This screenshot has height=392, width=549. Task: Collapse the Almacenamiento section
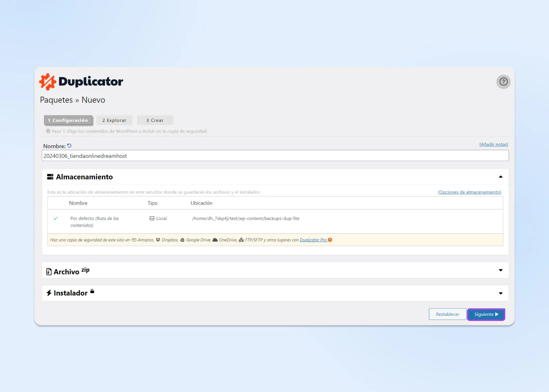(x=501, y=177)
